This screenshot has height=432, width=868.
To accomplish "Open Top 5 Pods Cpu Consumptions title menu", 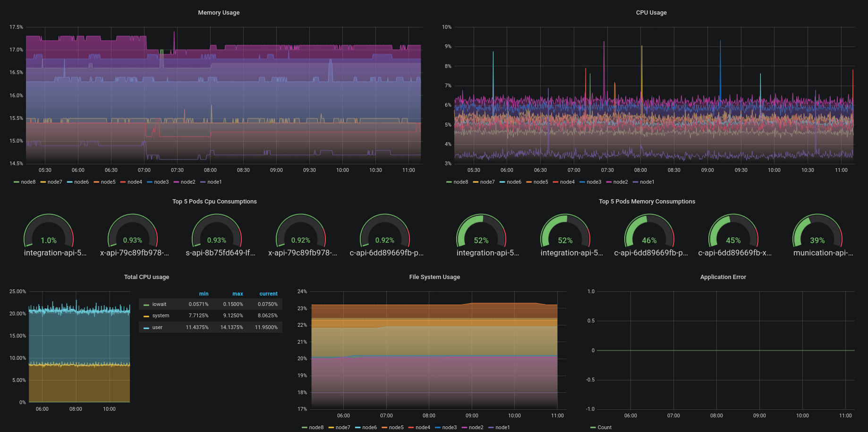I will point(214,202).
